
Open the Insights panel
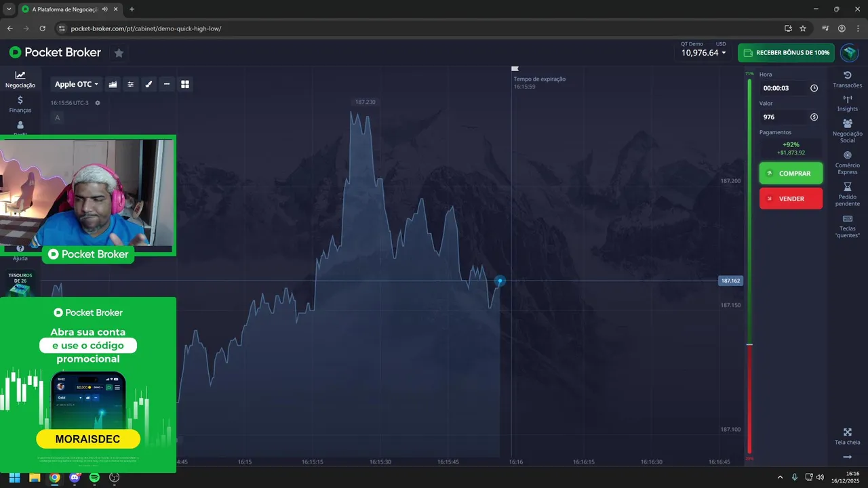click(x=848, y=103)
